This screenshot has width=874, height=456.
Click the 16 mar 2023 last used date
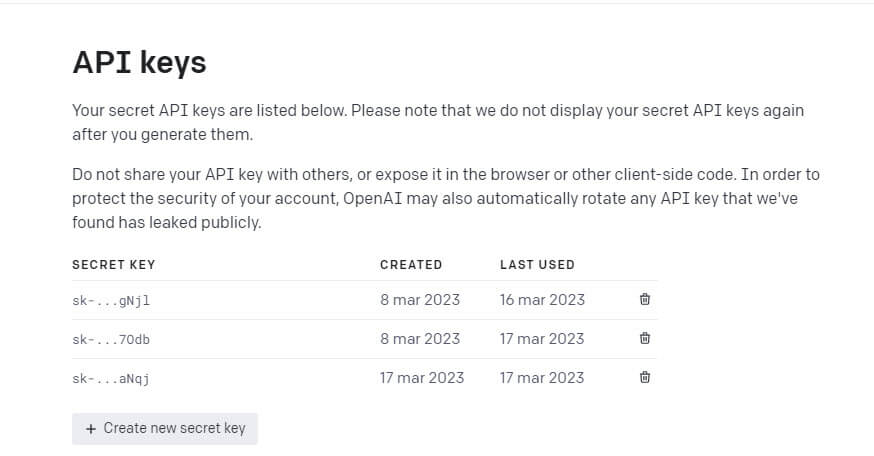(x=542, y=299)
